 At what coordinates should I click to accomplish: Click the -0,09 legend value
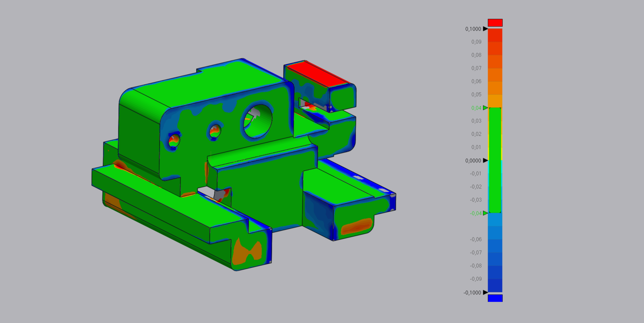coord(476,279)
